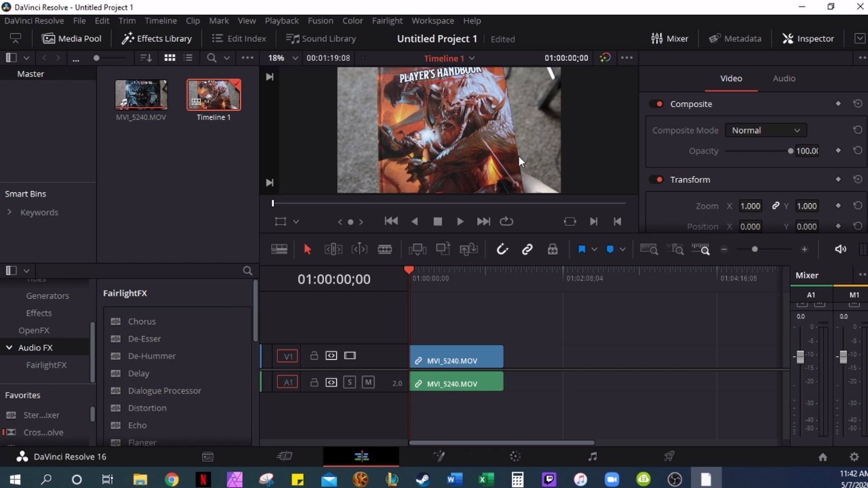Screen dimensions: 868x488
Task: Switch media pool to thumbnail view
Action: point(170,58)
